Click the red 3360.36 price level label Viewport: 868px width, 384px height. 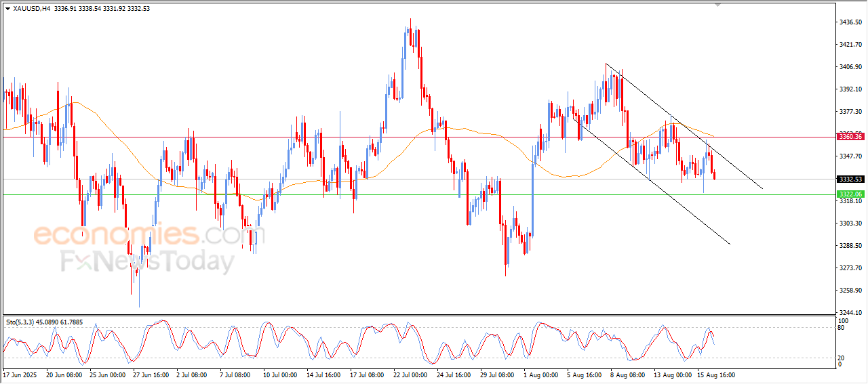click(x=850, y=137)
